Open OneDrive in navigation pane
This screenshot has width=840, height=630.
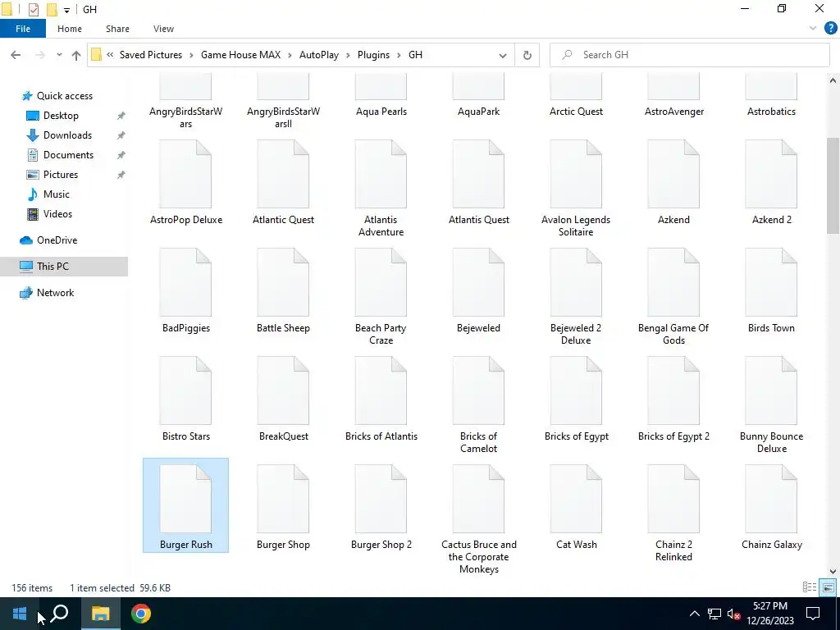pyautogui.click(x=57, y=240)
